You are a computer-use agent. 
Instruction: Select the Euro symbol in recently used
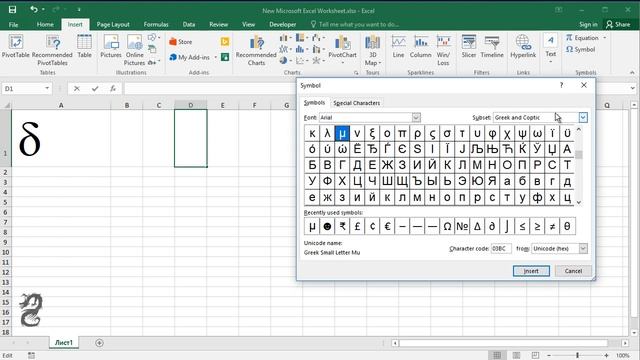(x=387, y=226)
